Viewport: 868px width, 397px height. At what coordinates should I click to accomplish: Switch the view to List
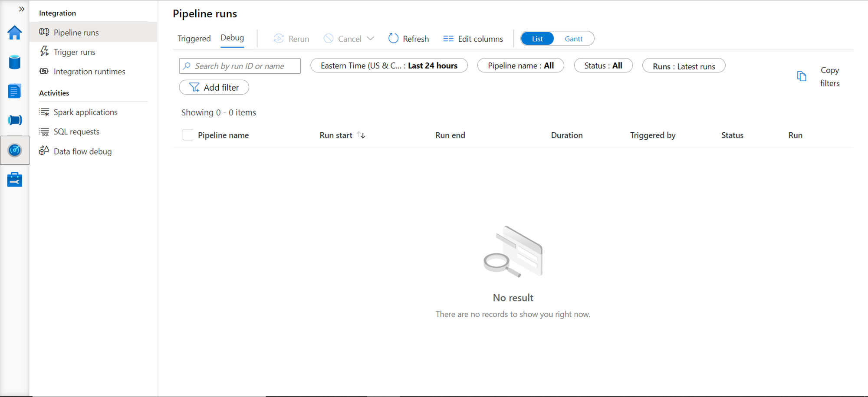pos(537,39)
